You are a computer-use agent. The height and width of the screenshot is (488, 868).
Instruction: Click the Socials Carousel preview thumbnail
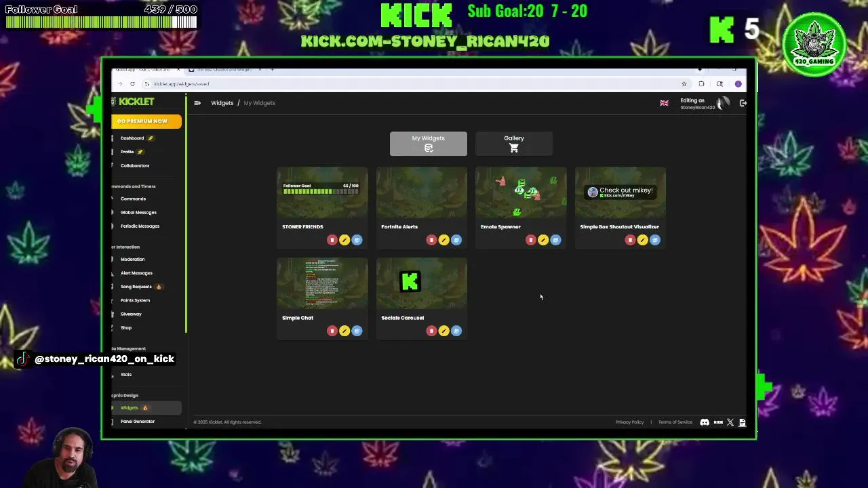point(422,283)
